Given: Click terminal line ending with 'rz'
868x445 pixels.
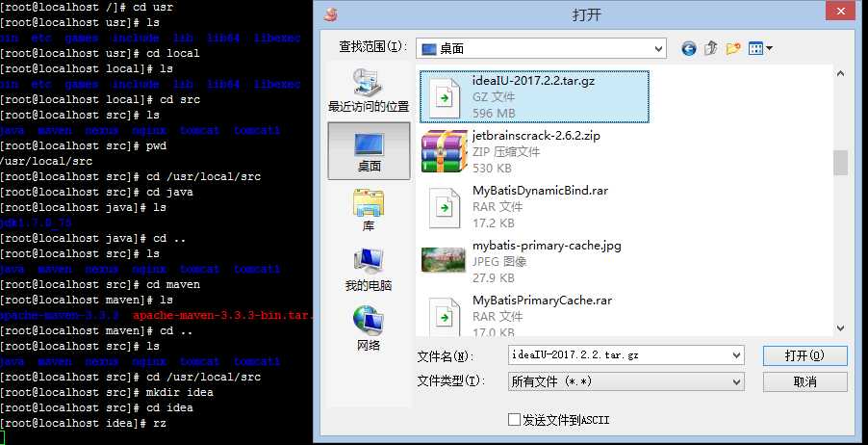Looking at the screenshot, I should (83, 423).
